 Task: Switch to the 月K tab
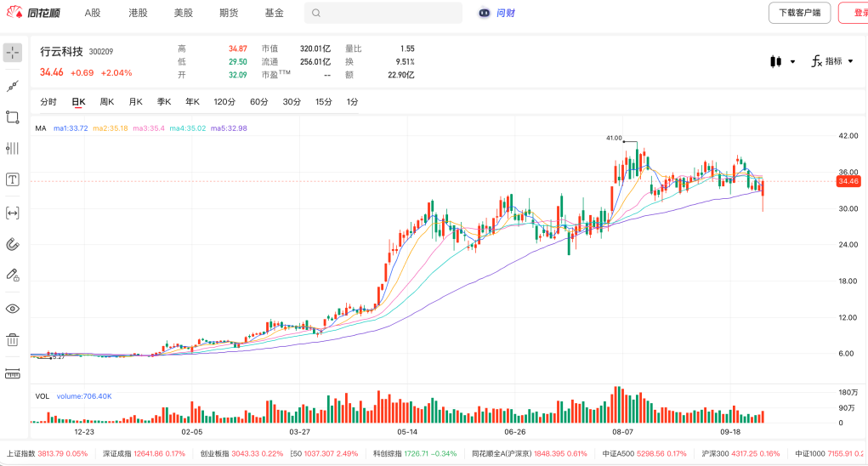(136, 102)
